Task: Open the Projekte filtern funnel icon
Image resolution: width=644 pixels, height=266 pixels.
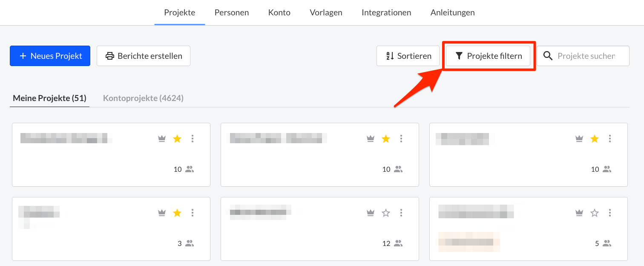Action: pos(459,55)
